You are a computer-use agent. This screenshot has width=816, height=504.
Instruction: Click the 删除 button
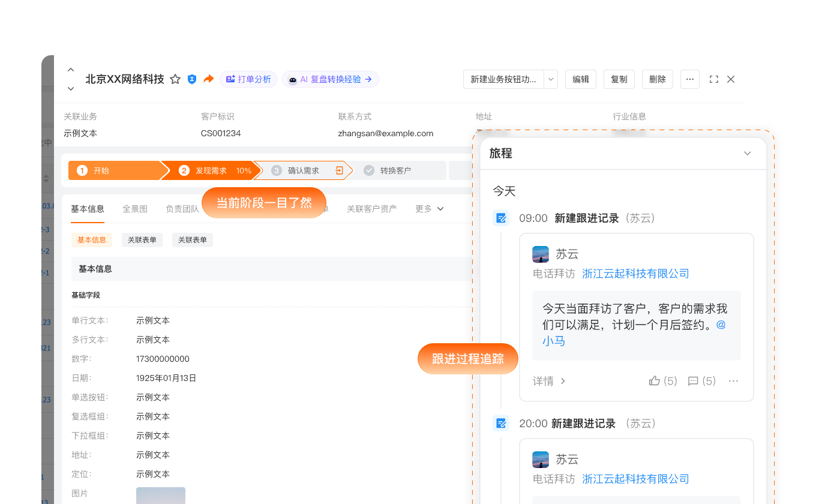(x=658, y=79)
